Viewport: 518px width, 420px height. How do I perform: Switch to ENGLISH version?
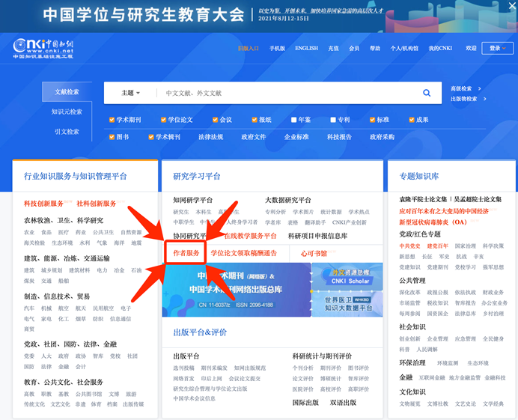[x=306, y=48]
